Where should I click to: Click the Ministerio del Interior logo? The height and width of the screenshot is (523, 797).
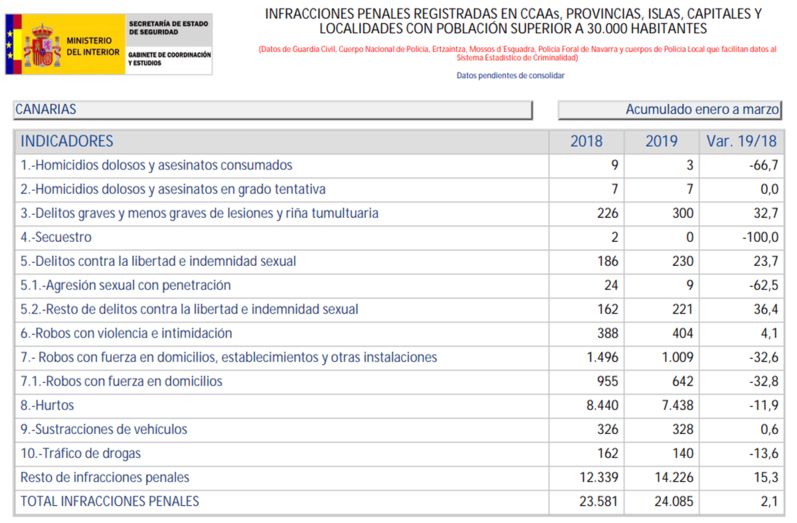point(109,44)
